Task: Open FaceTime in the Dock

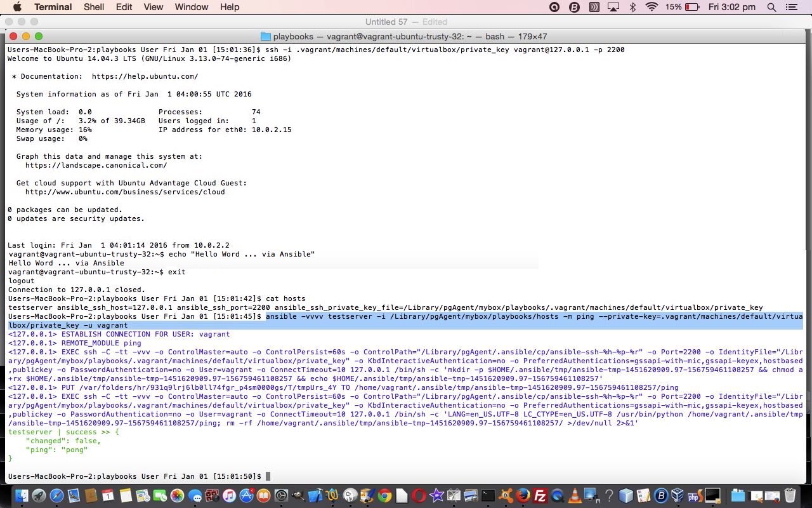Action: coord(160,495)
